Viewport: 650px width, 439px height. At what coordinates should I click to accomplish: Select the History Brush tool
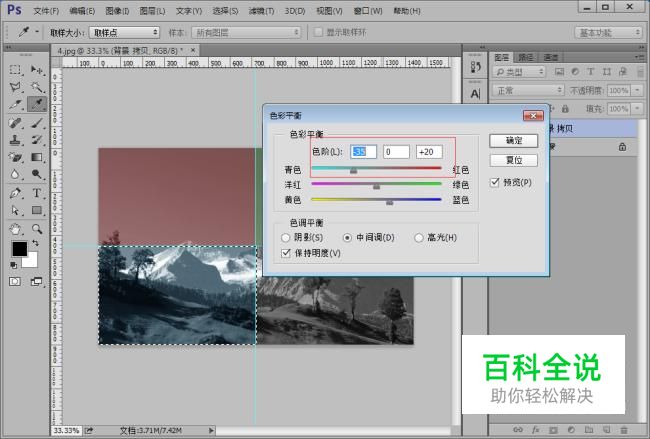click(37, 140)
